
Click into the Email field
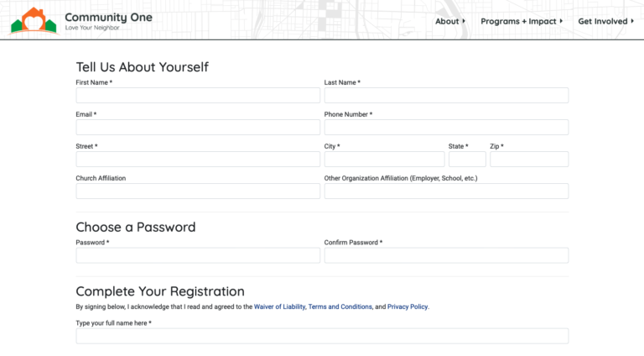(198, 128)
